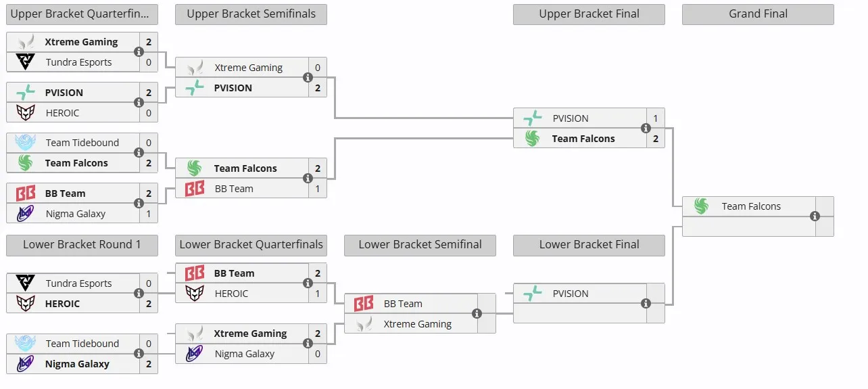Select the Lower Bracket Round 1 header

pos(82,245)
